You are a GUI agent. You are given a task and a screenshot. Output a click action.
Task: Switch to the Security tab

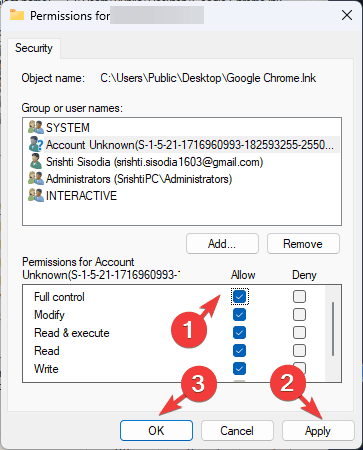click(x=34, y=48)
